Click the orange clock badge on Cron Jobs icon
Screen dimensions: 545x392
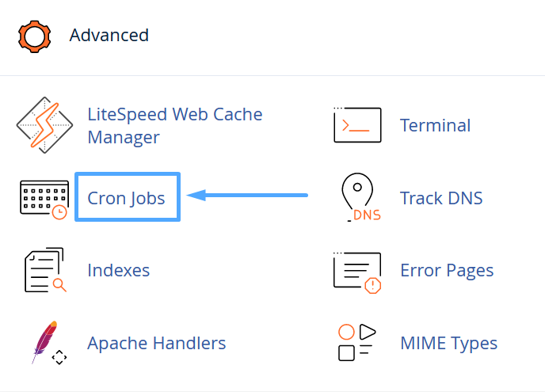click(59, 211)
